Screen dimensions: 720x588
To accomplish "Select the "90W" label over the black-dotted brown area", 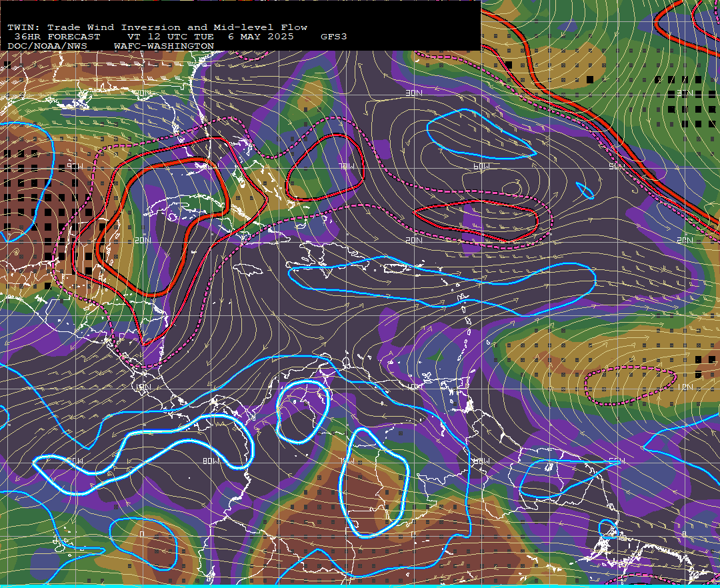I will pyautogui.click(x=75, y=167).
